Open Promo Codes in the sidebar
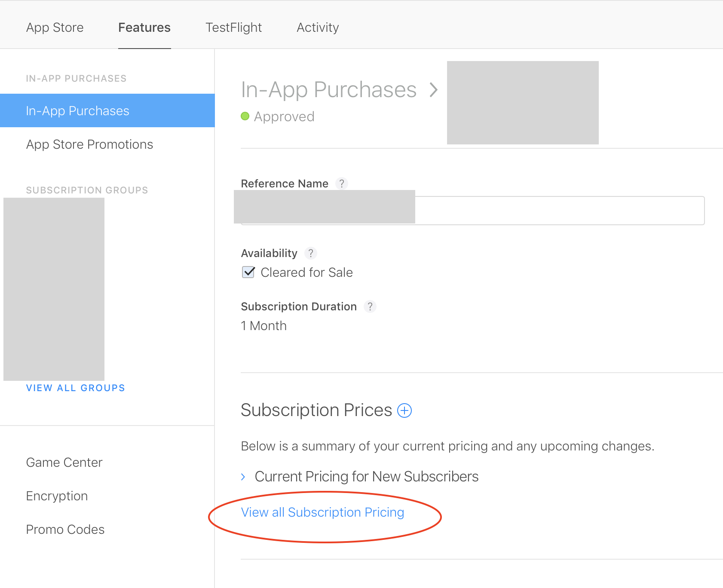The width and height of the screenshot is (723, 588). [x=65, y=530]
